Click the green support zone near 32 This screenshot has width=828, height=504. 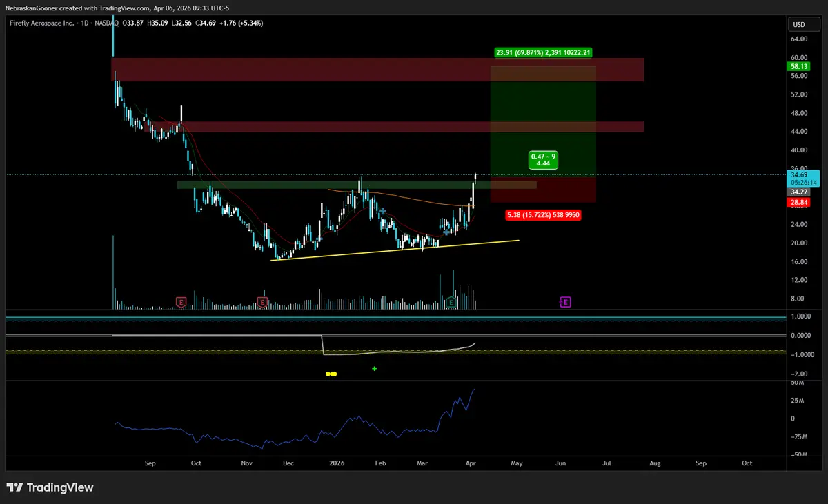(357, 185)
